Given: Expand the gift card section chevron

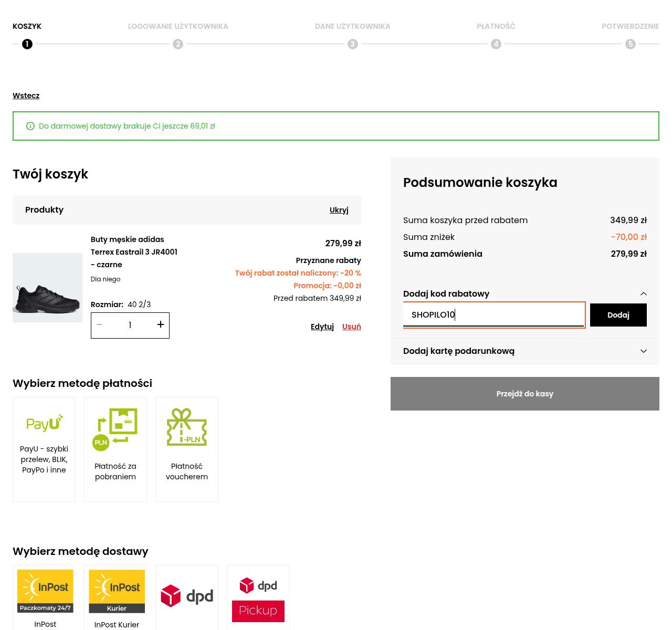Looking at the screenshot, I should [x=644, y=351].
